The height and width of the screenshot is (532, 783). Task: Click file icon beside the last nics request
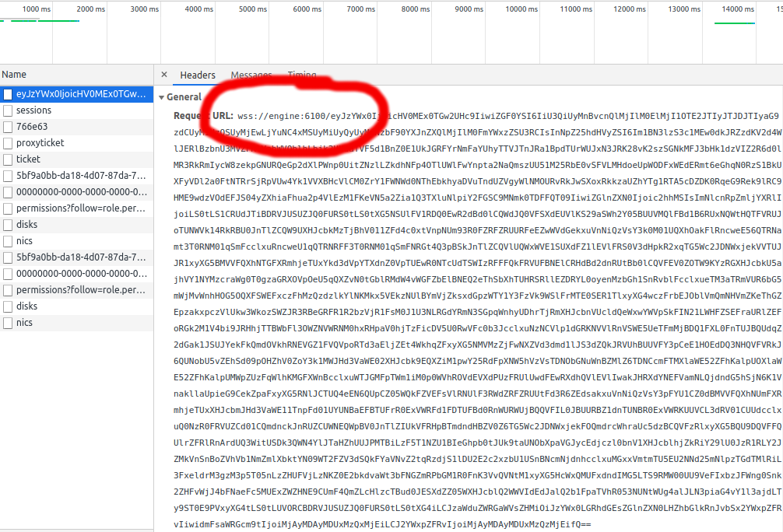tap(8, 323)
